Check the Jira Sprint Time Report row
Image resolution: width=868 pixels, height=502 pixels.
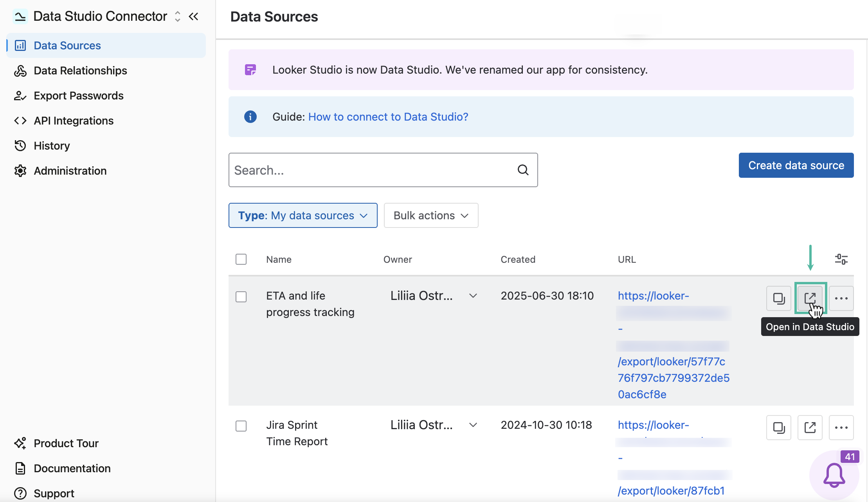(x=241, y=426)
